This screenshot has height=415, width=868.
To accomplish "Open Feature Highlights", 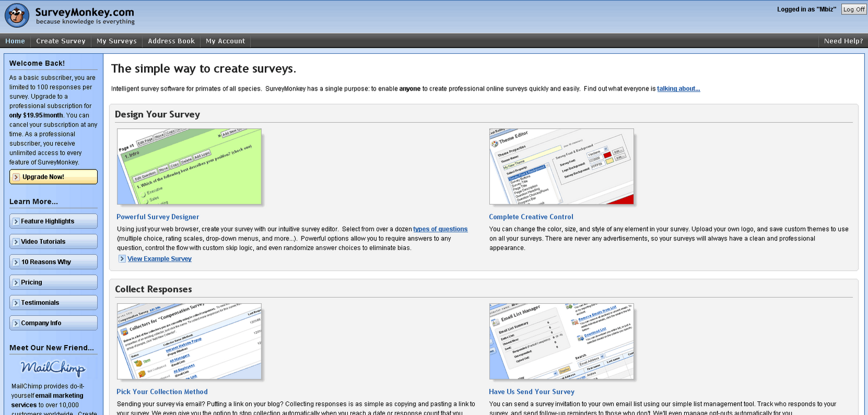I will click(53, 221).
